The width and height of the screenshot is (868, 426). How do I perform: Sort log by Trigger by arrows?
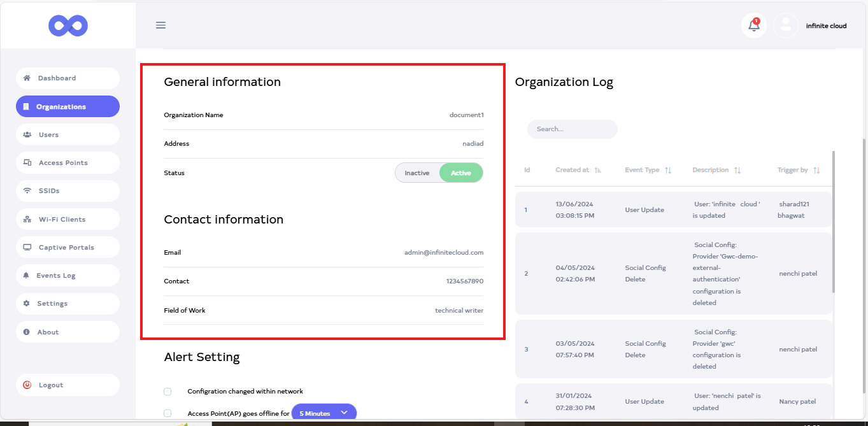click(816, 171)
